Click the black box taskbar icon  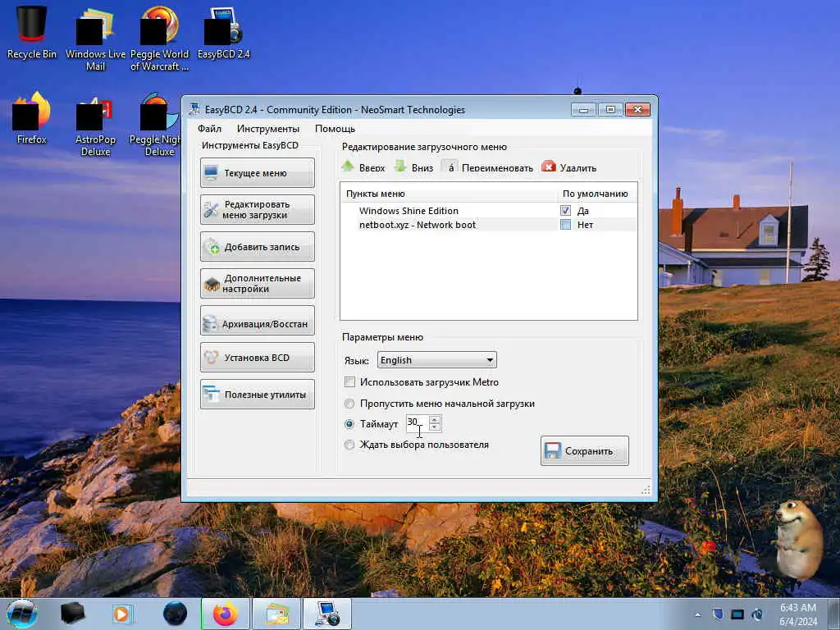[x=72, y=614]
